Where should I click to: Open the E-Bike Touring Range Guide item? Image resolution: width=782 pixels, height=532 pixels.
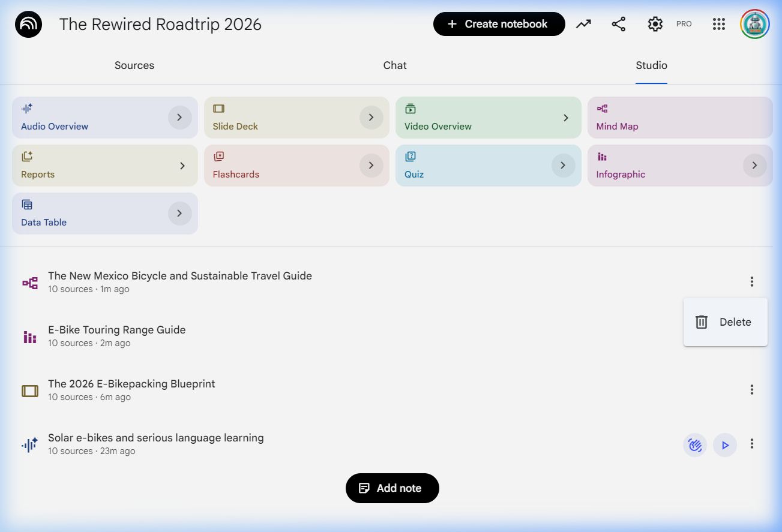pos(117,330)
